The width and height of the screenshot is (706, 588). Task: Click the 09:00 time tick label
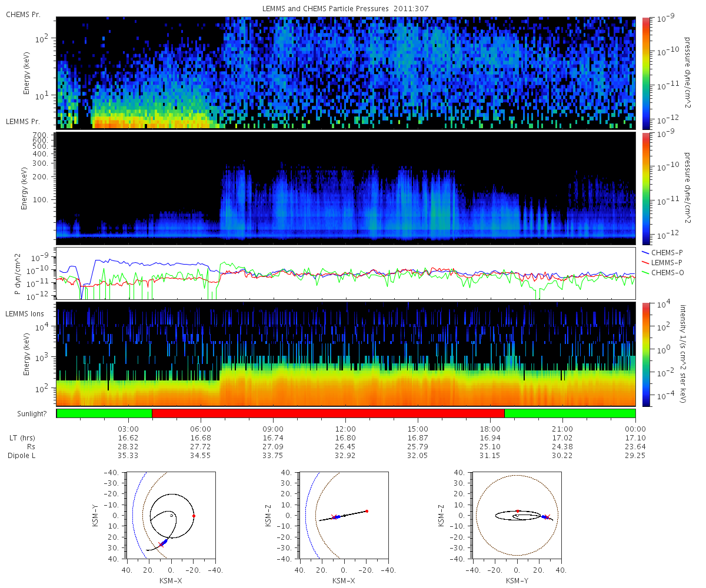pyautogui.click(x=273, y=429)
